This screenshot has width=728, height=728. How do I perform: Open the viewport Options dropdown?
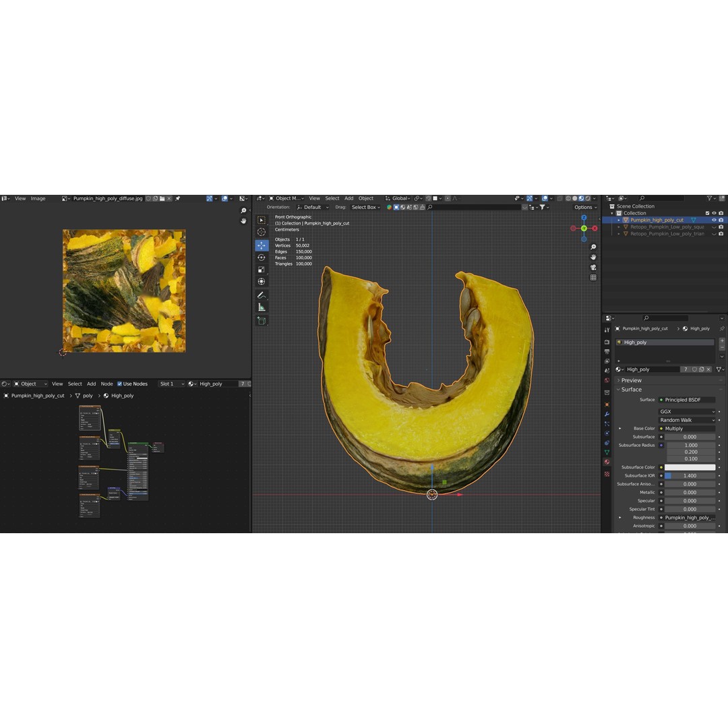pyautogui.click(x=586, y=207)
